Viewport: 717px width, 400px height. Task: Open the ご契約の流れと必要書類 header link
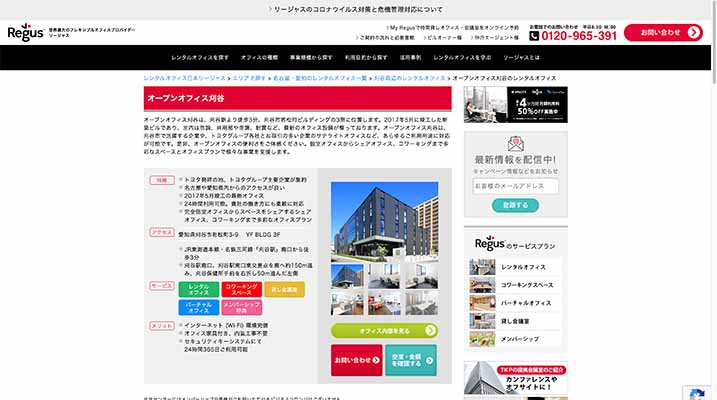385,38
